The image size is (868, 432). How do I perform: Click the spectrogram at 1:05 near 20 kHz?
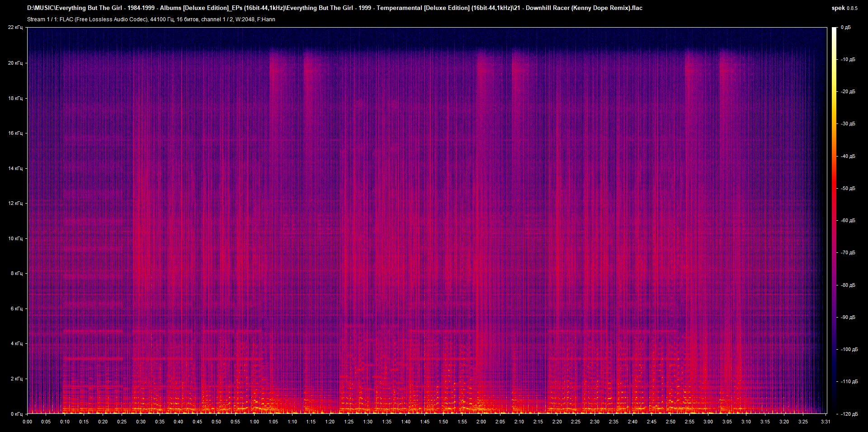point(274,63)
